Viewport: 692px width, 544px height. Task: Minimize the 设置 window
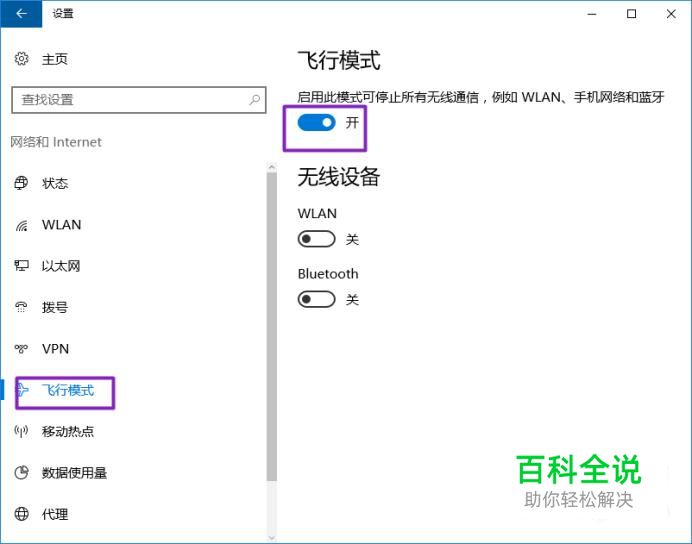592,14
